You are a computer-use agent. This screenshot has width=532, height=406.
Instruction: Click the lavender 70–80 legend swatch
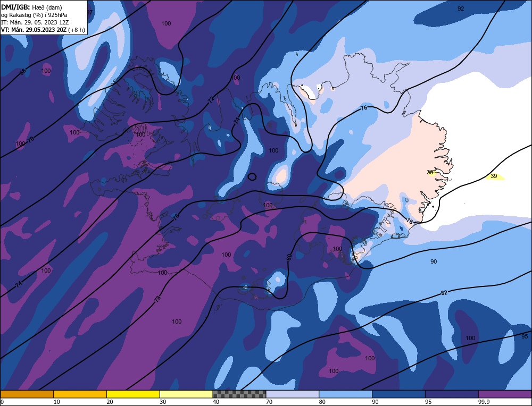point(293,394)
